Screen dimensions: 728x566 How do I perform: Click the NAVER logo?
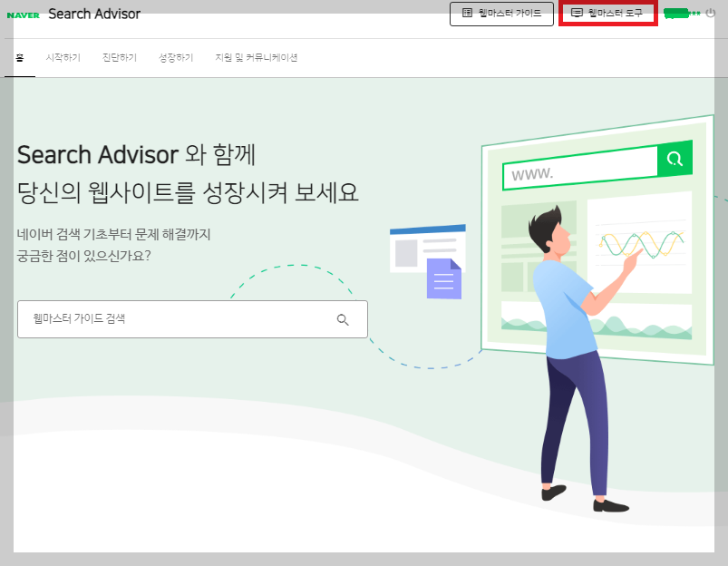pyautogui.click(x=24, y=15)
